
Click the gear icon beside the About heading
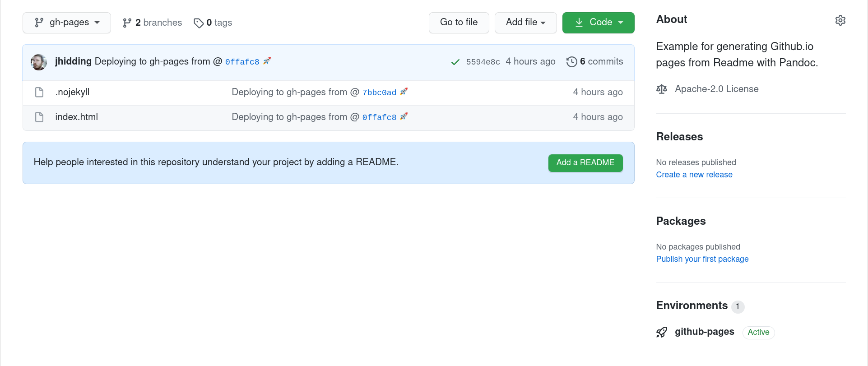(840, 20)
